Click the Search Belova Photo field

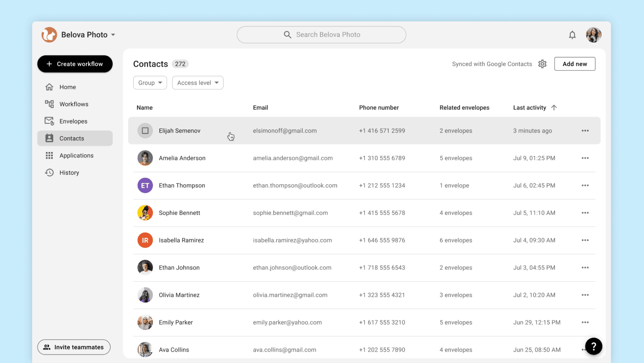pos(321,35)
